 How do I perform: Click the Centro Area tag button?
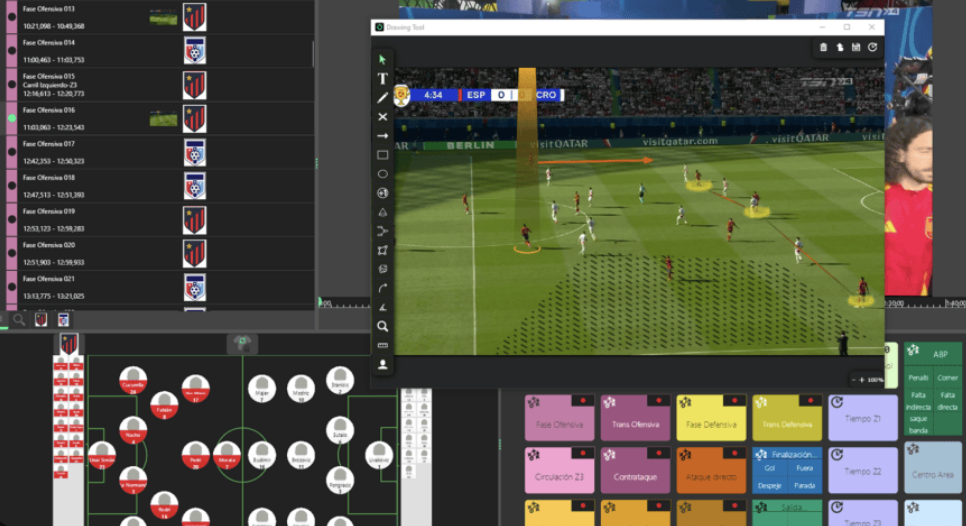(932, 468)
